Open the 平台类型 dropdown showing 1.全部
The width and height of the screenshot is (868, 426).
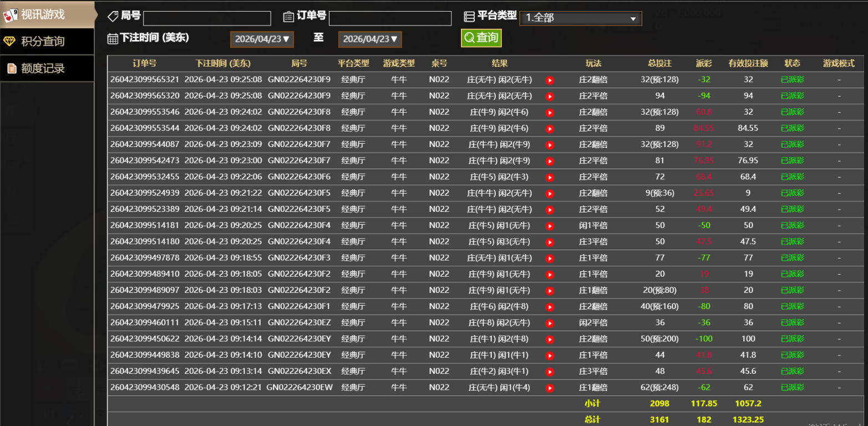click(580, 18)
